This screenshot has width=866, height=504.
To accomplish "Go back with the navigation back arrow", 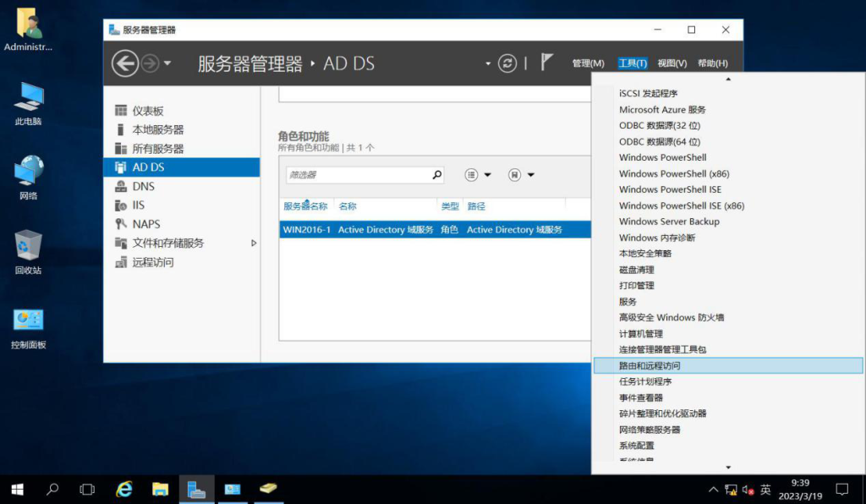I will click(x=125, y=63).
